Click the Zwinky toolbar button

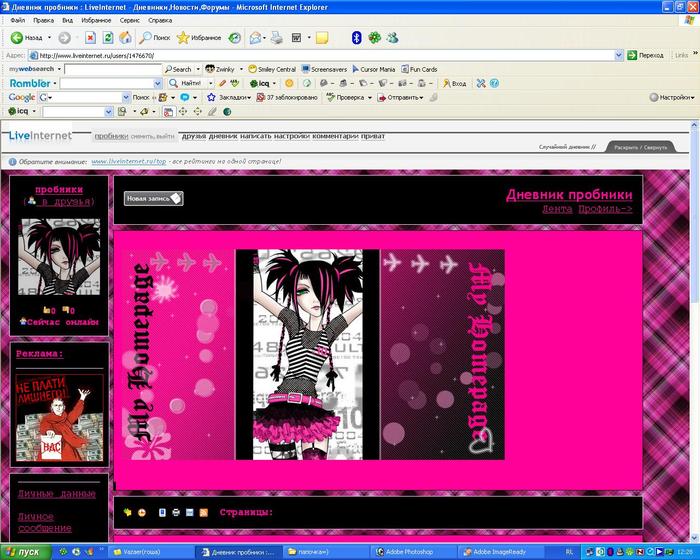coord(220,69)
